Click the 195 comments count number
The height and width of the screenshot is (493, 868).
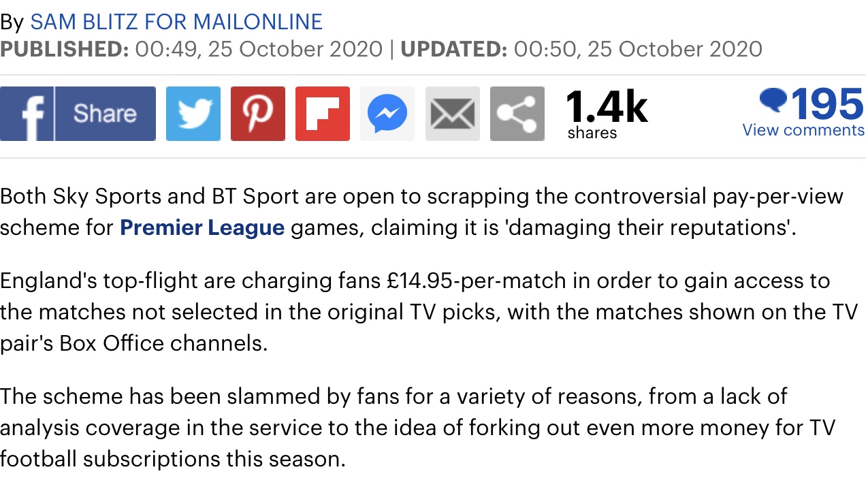click(x=826, y=104)
